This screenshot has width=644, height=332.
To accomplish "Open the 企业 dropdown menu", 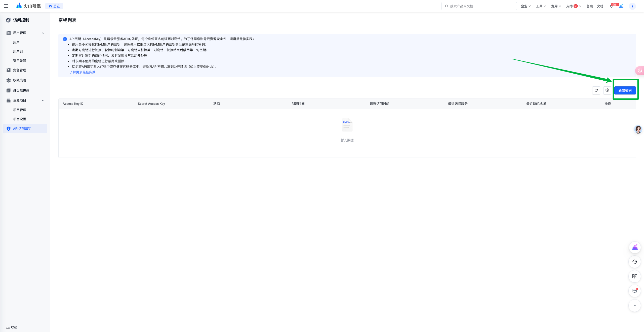I will coord(526,6).
